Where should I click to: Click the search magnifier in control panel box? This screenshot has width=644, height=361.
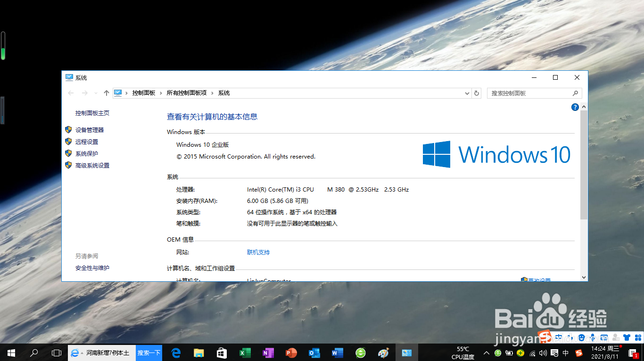pos(575,93)
